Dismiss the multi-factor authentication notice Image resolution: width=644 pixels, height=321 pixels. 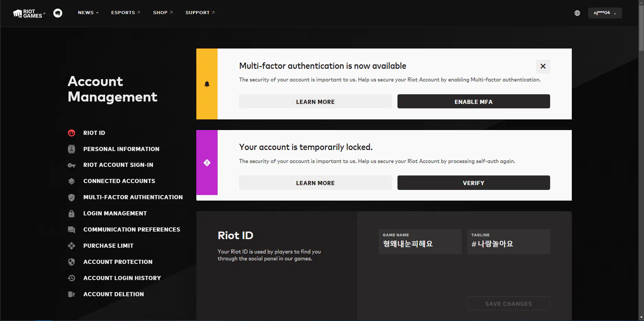click(543, 66)
